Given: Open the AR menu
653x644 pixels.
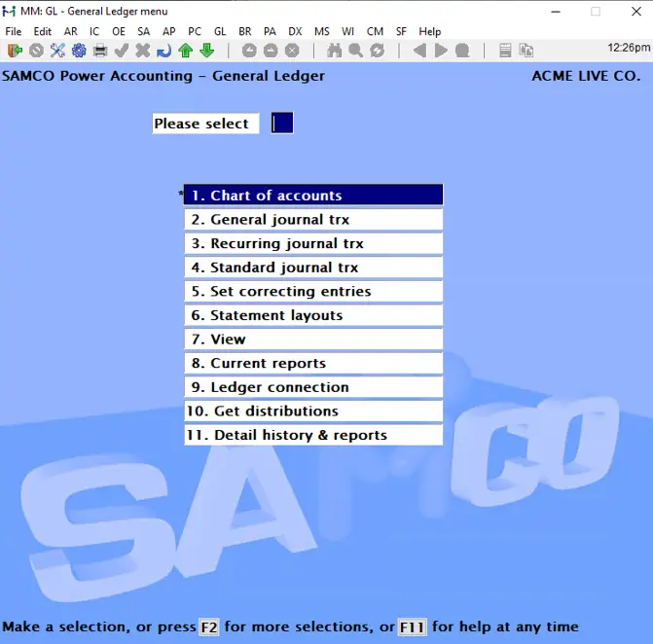Looking at the screenshot, I should [70, 31].
